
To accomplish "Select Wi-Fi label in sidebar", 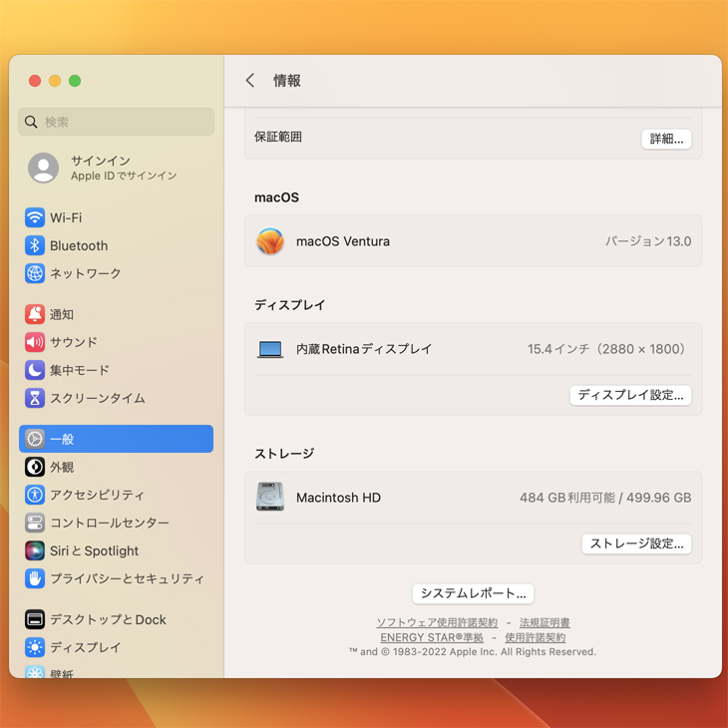I will [x=66, y=217].
